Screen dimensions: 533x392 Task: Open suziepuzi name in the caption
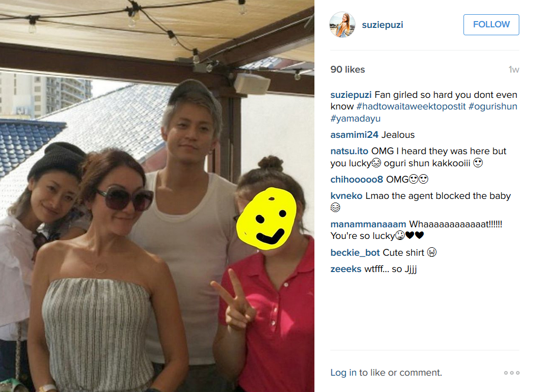pos(351,95)
